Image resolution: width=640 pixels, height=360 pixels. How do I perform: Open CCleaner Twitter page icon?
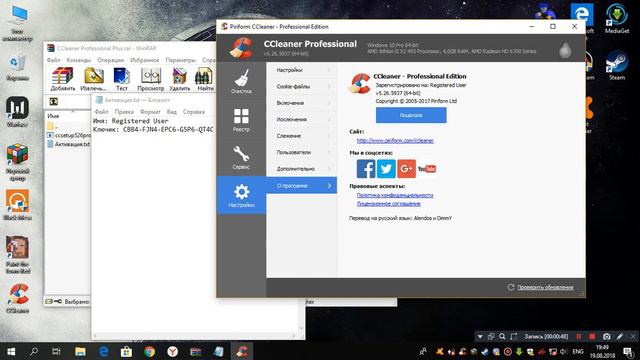[386, 169]
